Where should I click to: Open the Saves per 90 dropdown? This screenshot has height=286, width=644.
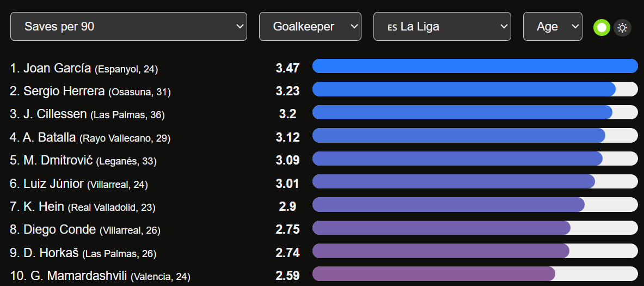click(x=128, y=26)
